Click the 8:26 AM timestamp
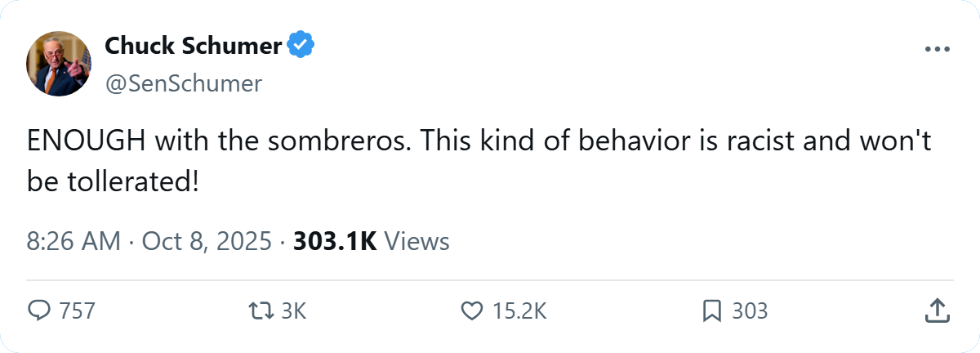 [x=73, y=242]
